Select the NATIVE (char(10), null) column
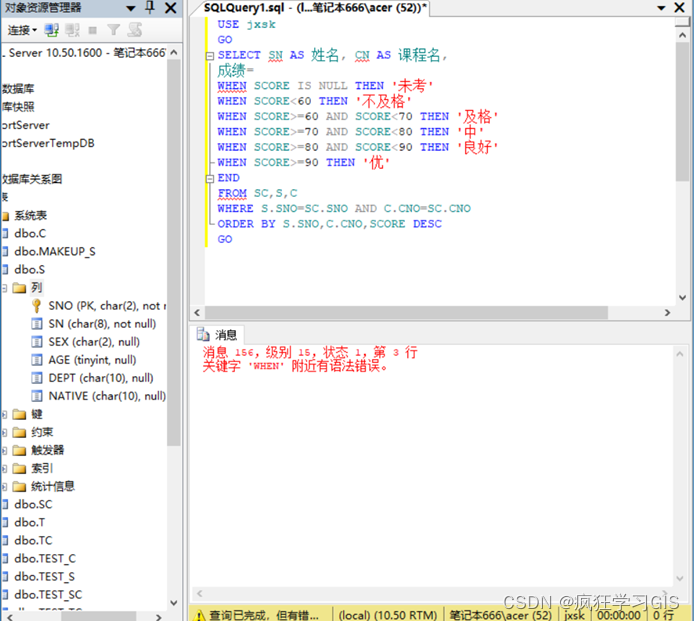This screenshot has width=694, height=621. coord(107,396)
